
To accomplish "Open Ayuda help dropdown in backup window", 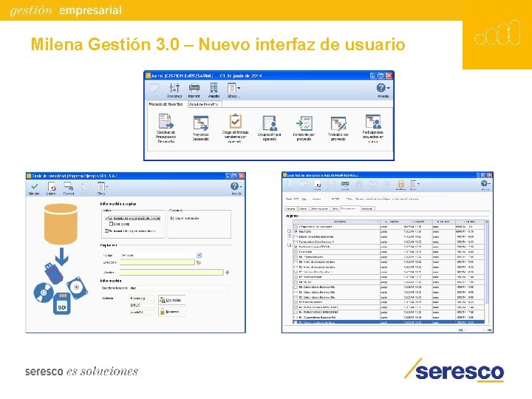I will 236,186.
